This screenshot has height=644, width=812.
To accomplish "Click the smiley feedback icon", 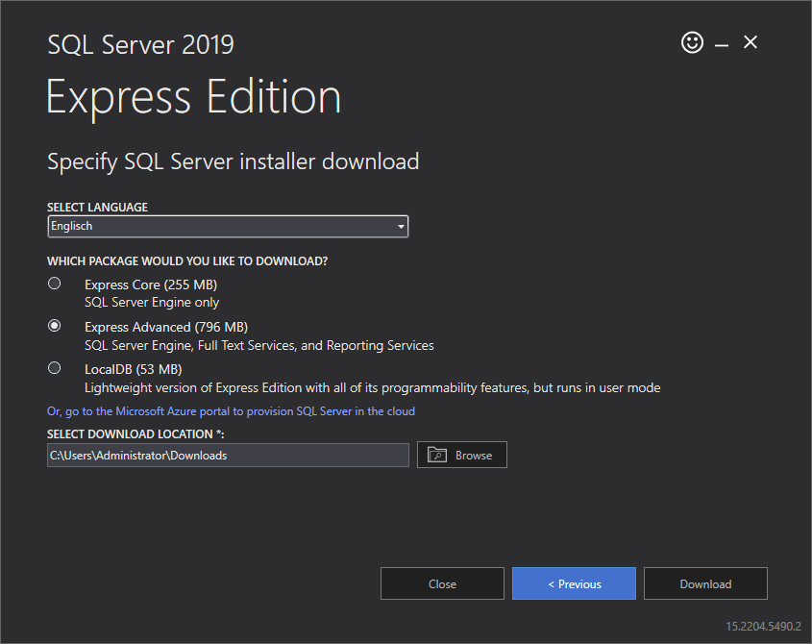I will pyautogui.click(x=692, y=42).
